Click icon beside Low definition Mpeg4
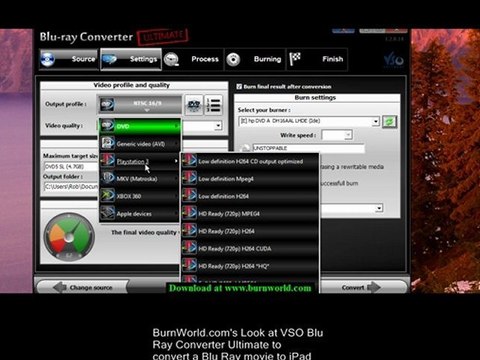The image size is (480, 360). pos(190,178)
